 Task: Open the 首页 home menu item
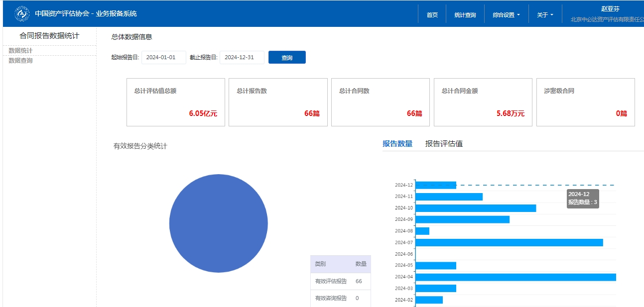tap(432, 15)
